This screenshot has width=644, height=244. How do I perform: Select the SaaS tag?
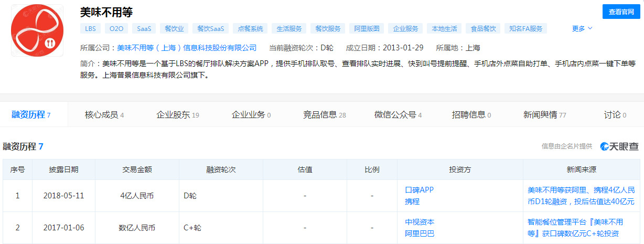[x=144, y=28]
